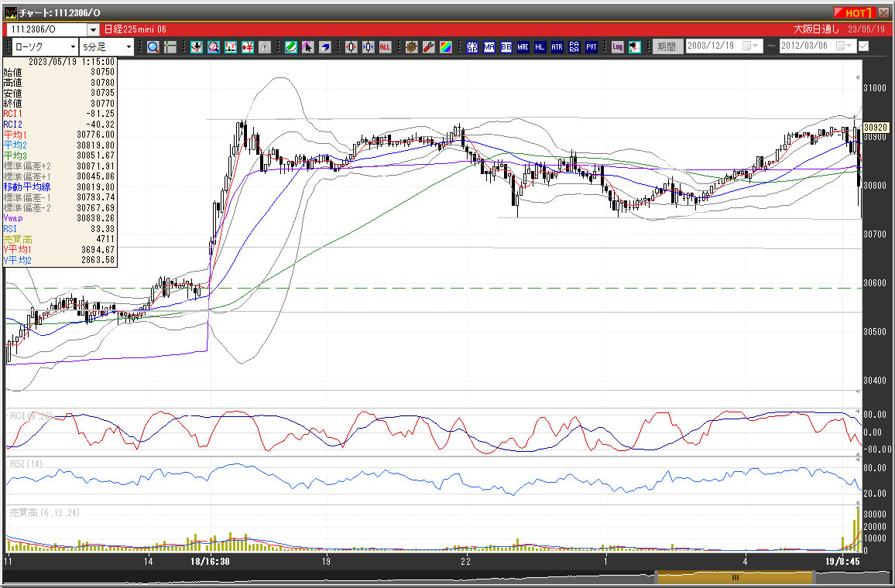Toggle the BB Bollinger bands indicator
The width and height of the screenshot is (895, 588).
pyautogui.click(x=506, y=46)
